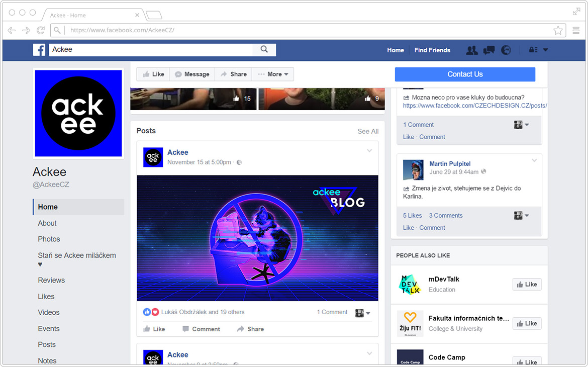Image resolution: width=588 pixels, height=367 pixels.
Task: Open the notifications globe icon
Action: [x=506, y=50]
